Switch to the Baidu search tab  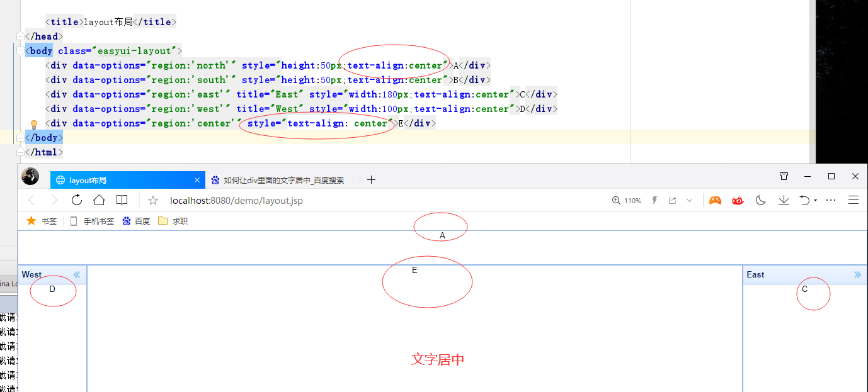point(277,180)
